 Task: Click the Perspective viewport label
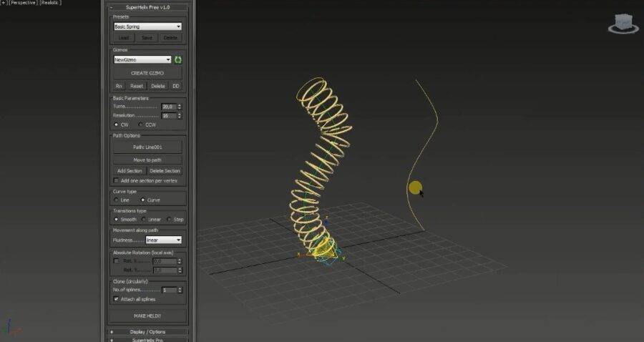[x=23, y=2]
